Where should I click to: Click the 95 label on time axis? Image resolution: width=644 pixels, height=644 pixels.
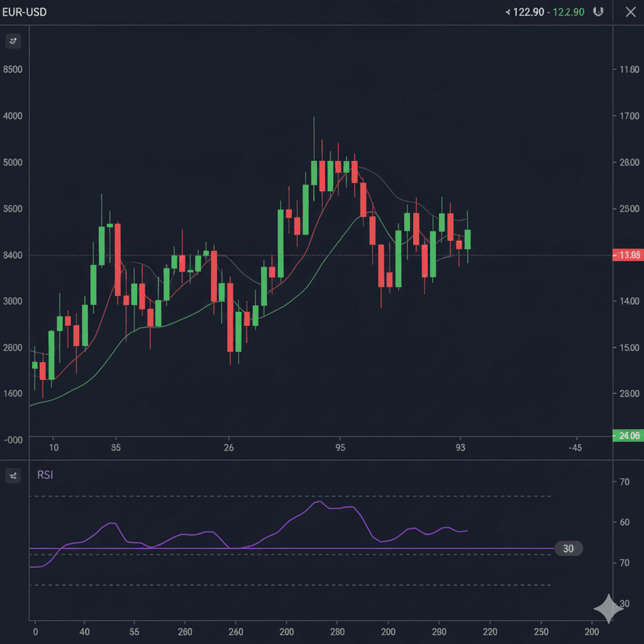coord(340,448)
